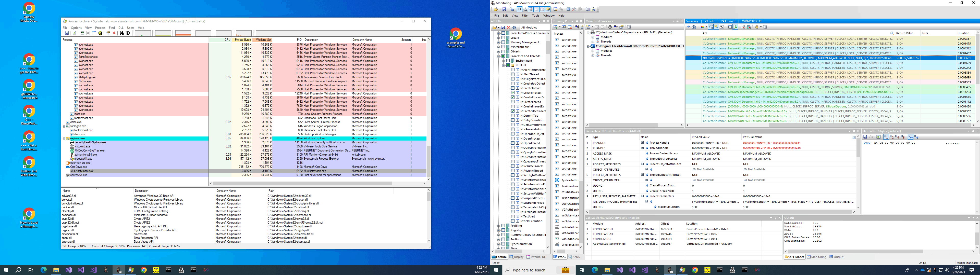Viewport: 980px width, 275px height.
Task: Click the Windows taskbar search box
Action: click(x=533, y=270)
